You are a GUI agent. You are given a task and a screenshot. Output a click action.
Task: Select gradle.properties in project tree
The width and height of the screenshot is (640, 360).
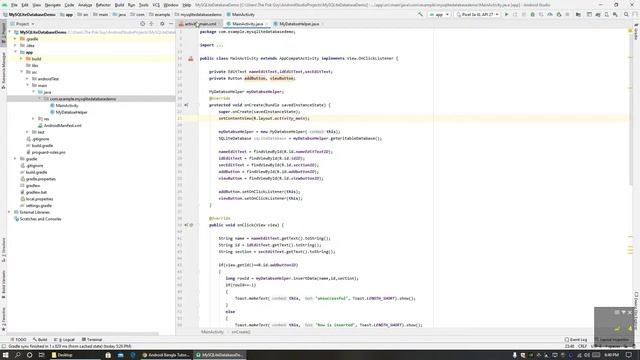coord(40,179)
